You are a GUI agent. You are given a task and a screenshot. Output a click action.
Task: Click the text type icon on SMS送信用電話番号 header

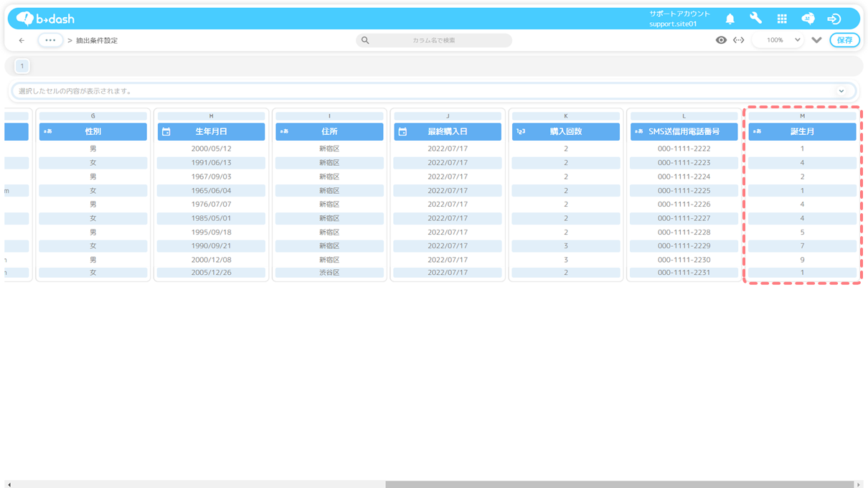click(x=638, y=131)
